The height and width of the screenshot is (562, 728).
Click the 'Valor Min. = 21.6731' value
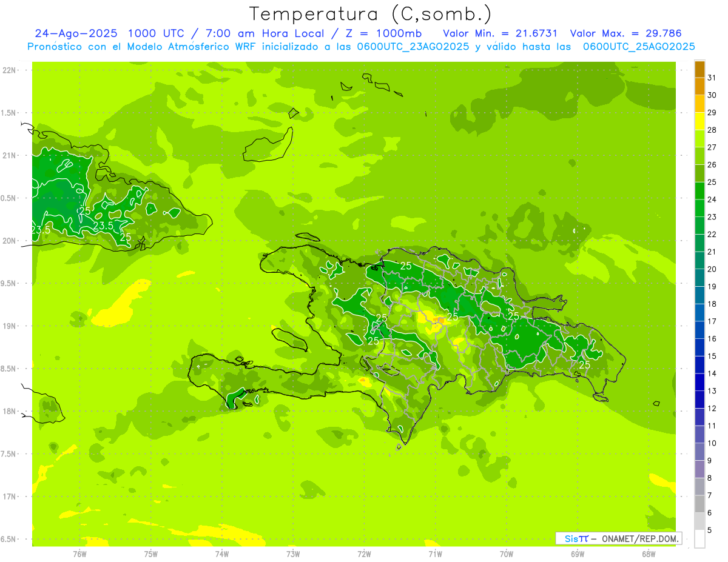click(500, 33)
